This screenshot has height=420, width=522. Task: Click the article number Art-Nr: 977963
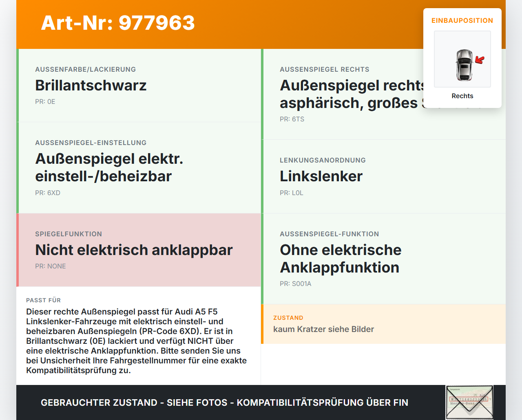click(117, 23)
